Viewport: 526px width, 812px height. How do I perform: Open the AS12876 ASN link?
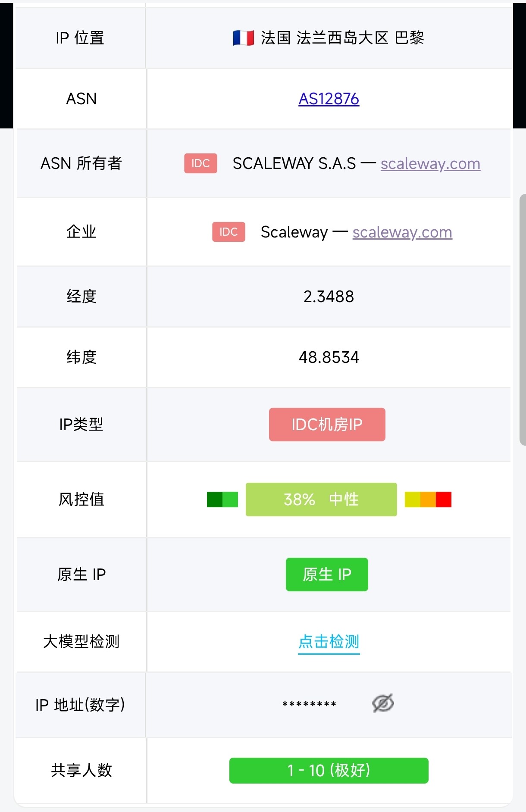[x=329, y=99]
